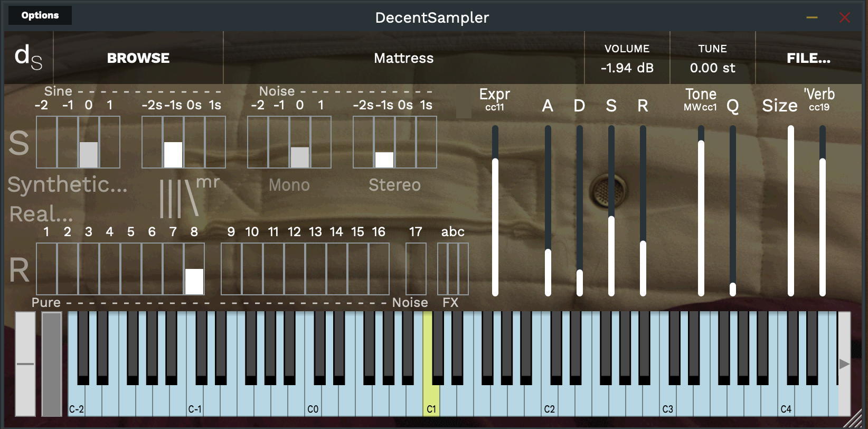Toggle Noise Stereo -1s cell
868x429 pixels.
(x=384, y=142)
